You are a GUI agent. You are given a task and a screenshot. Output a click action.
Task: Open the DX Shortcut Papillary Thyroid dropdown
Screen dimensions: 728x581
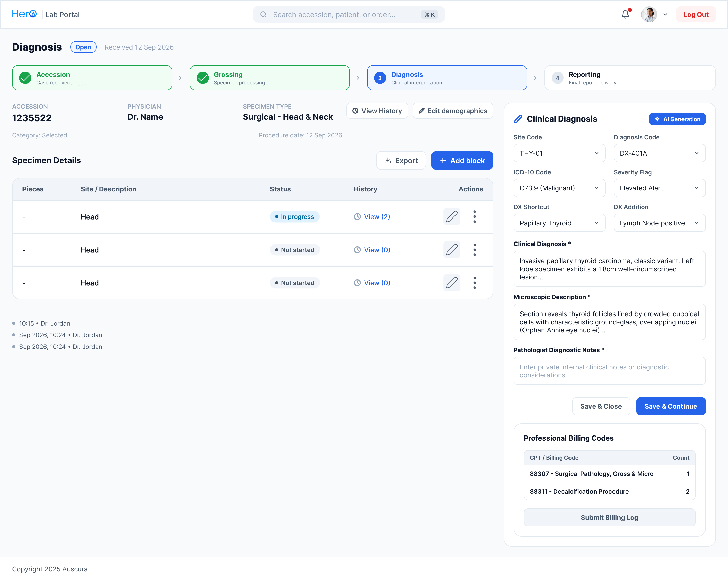(x=559, y=223)
